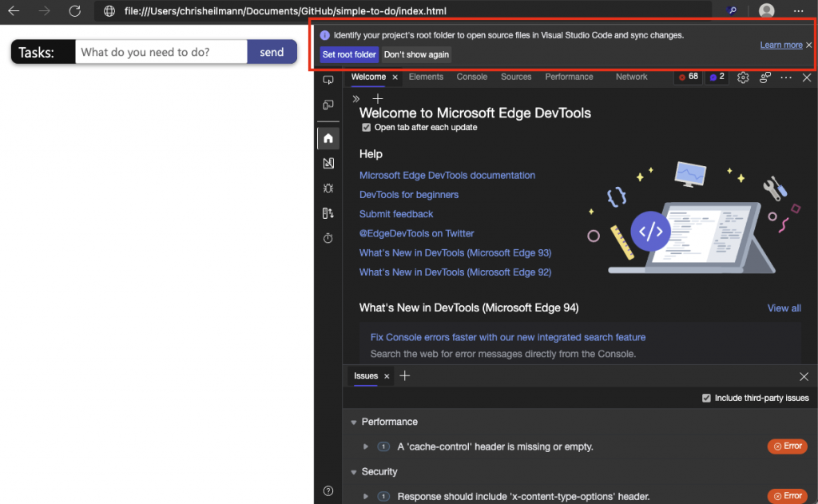Click View all link
This screenshot has width=818, height=504.
[784, 308]
